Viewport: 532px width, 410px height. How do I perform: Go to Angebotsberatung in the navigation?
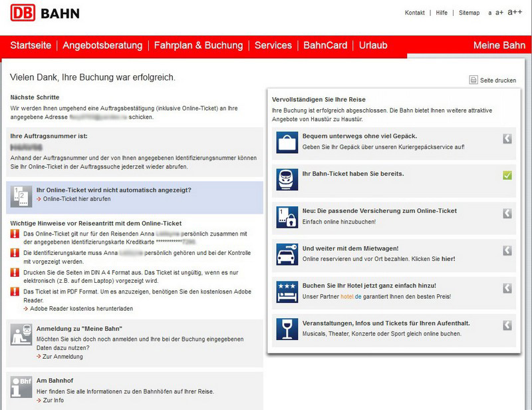(x=102, y=45)
